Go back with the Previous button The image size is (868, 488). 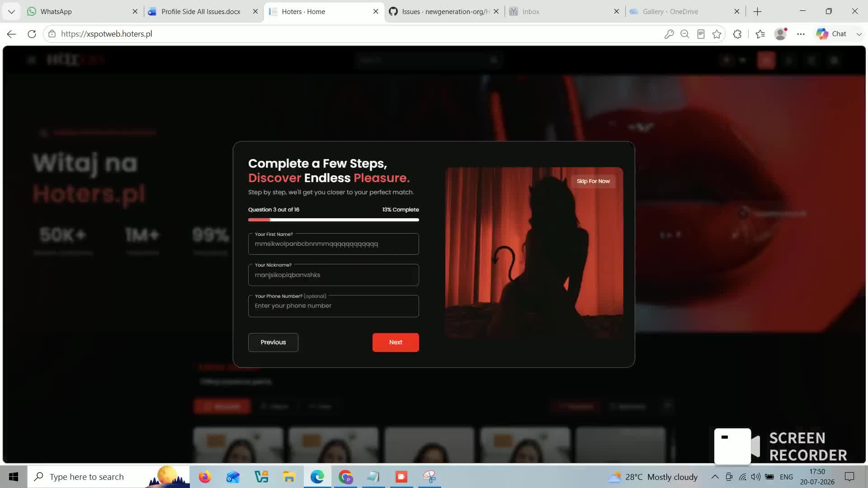273,343
